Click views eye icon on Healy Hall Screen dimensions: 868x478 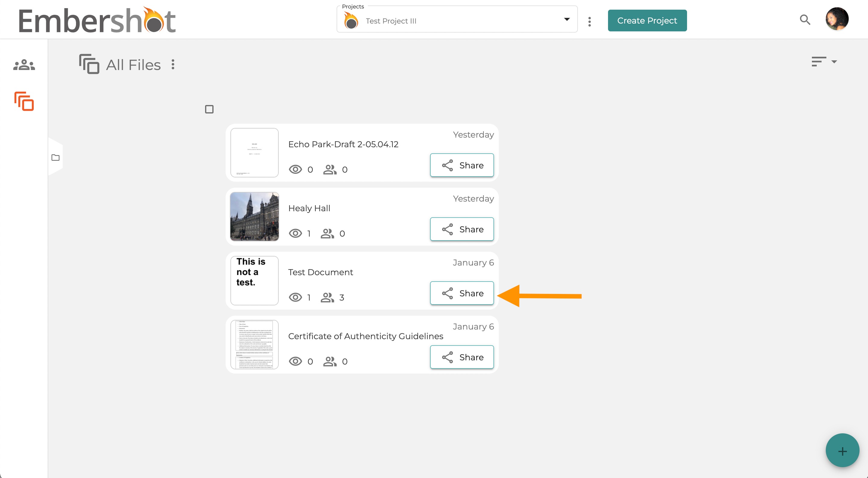(x=295, y=233)
